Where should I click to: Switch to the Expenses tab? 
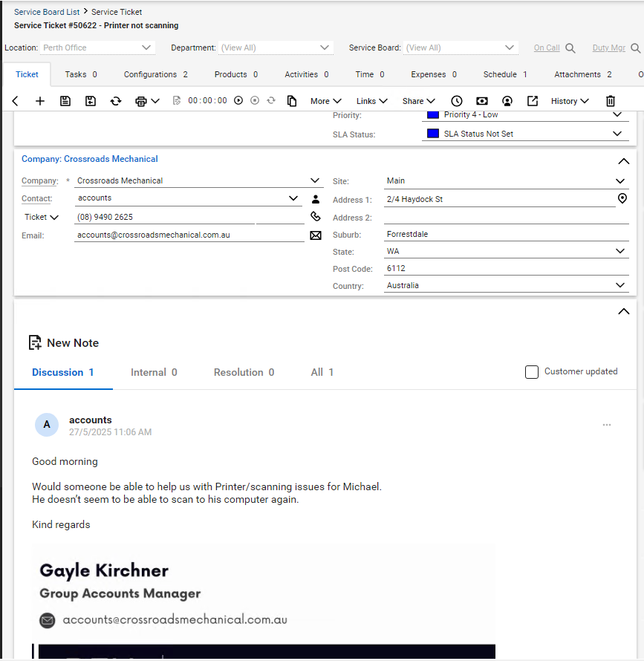[434, 74]
